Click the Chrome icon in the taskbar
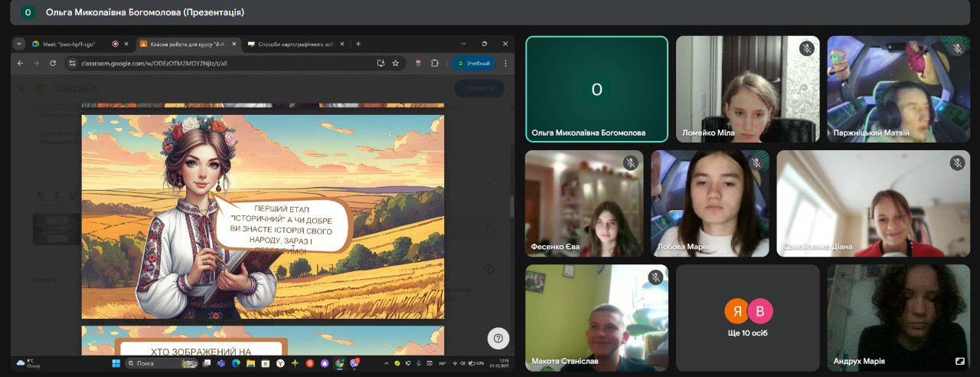This screenshot has height=377, width=980. [339, 363]
